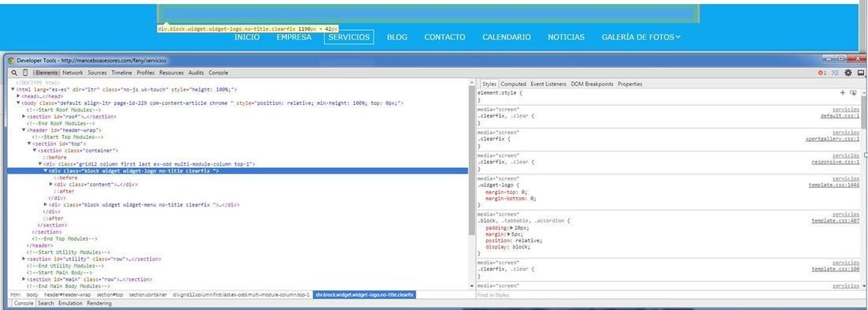Show the console drawer toolbar icon

click(836, 73)
